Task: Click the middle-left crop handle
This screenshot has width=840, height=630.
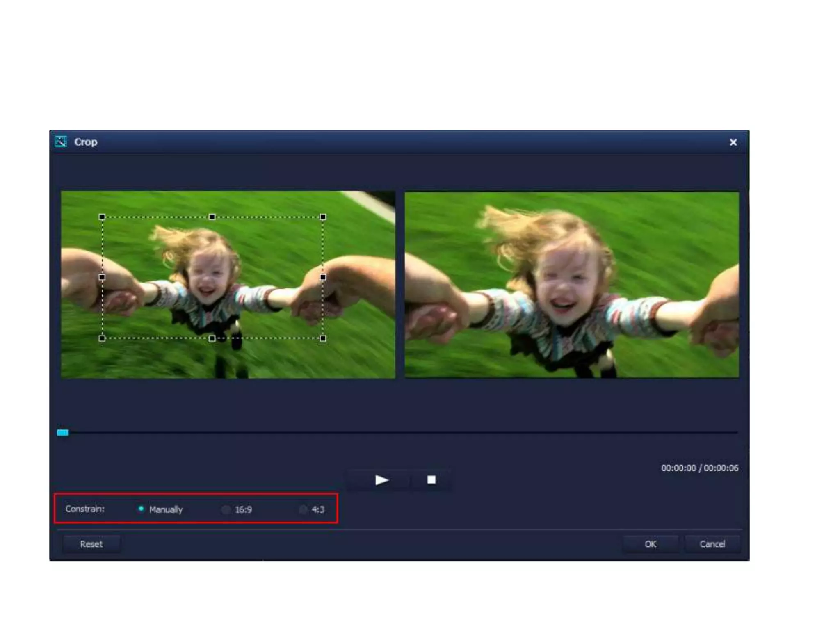Action: pyautogui.click(x=102, y=277)
